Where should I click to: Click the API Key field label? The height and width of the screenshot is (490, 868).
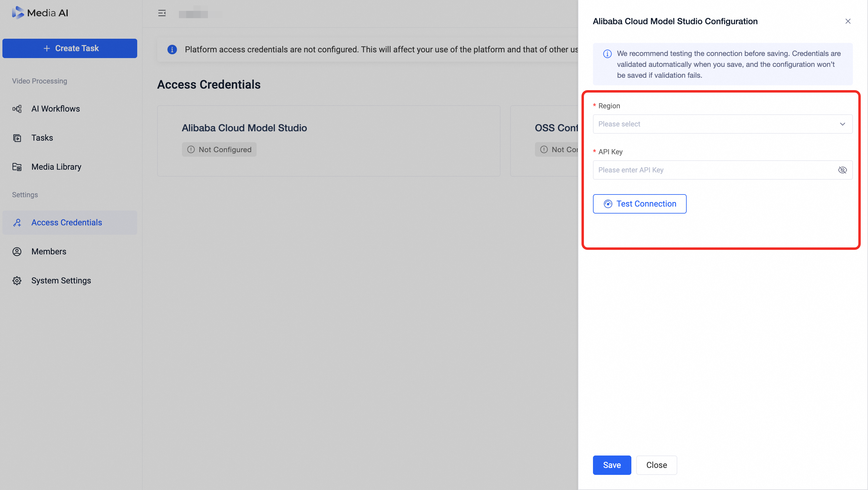(x=610, y=152)
